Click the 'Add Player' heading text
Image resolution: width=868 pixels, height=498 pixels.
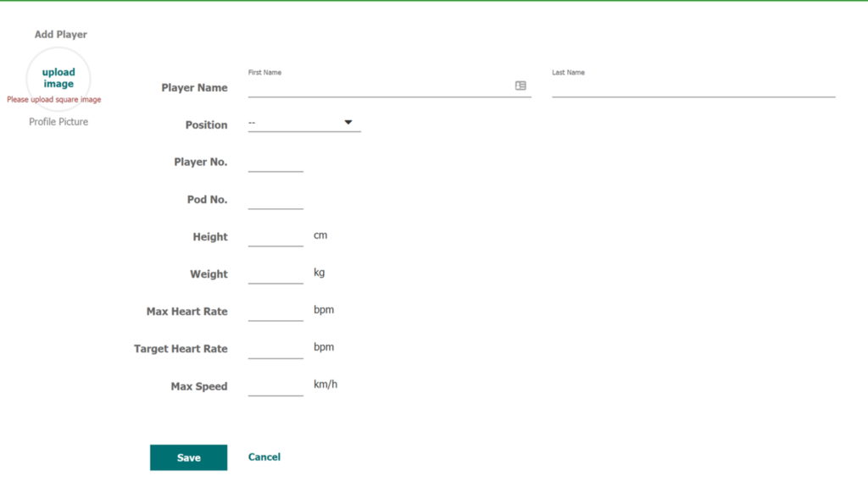(61, 35)
